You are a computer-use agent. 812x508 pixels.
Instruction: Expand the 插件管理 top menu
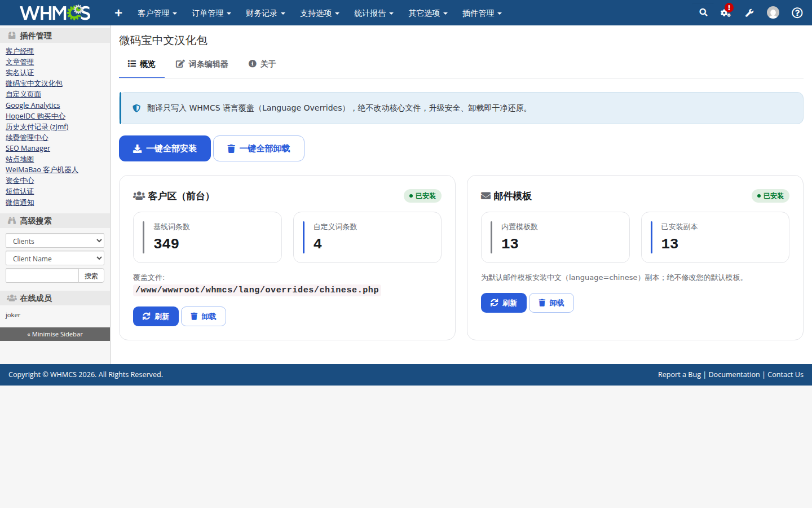(482, 13)
